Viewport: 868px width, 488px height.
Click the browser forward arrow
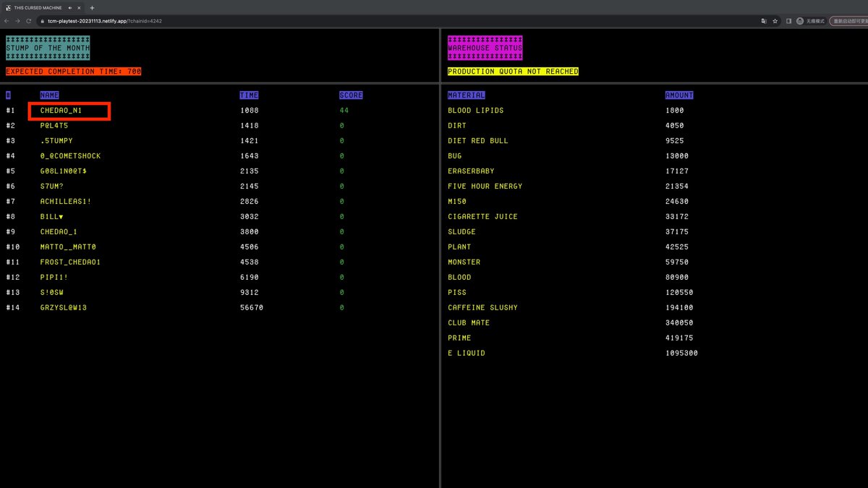point(18,21)
